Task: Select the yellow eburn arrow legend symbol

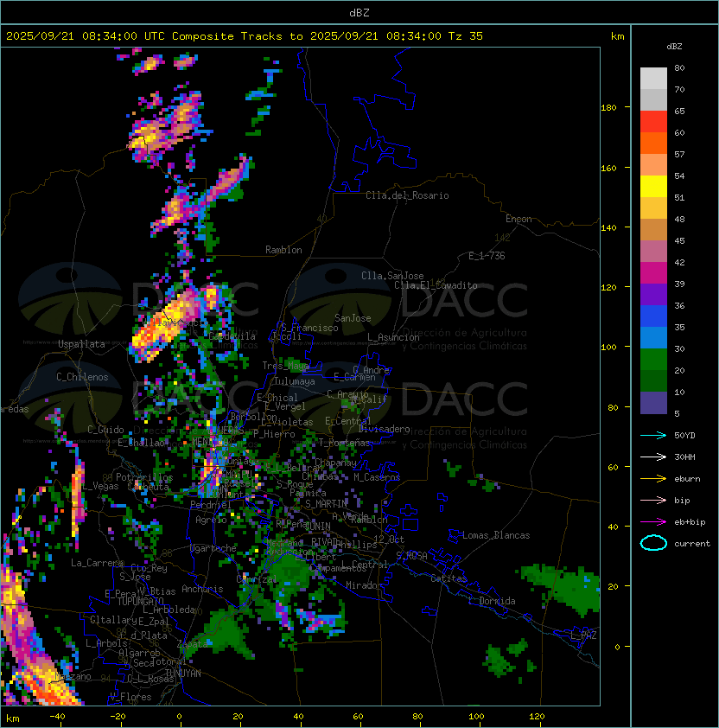Action: [653, 479]
